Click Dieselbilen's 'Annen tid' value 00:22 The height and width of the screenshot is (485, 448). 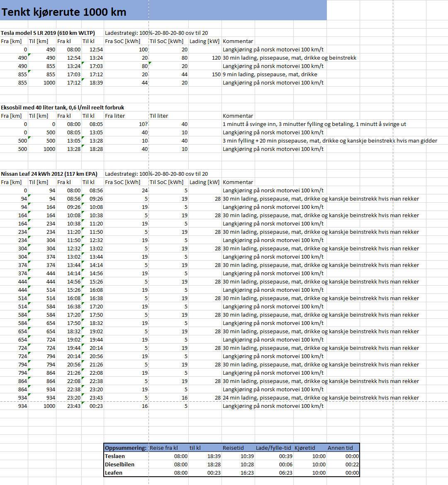pos(343,465)
